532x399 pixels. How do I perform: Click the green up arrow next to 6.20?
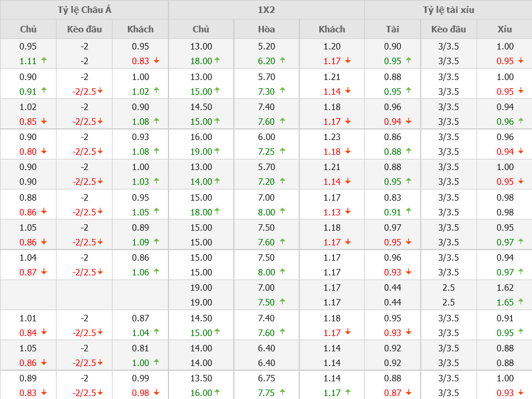(x=282, y=61)
